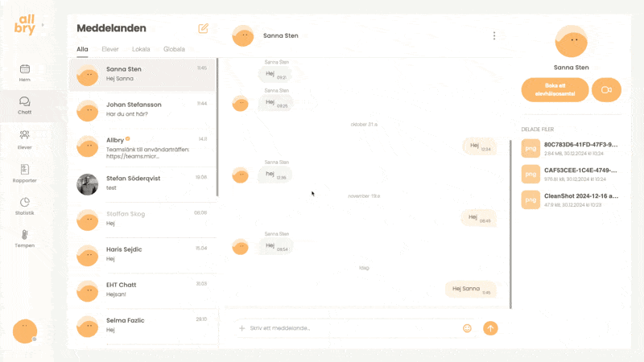
Task: Open the three-dot chat options menu
Action: point(494,35)
